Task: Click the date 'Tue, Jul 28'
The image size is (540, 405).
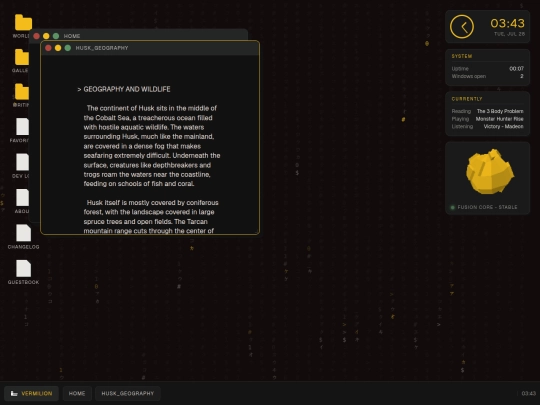Action: tap(510, 34)
